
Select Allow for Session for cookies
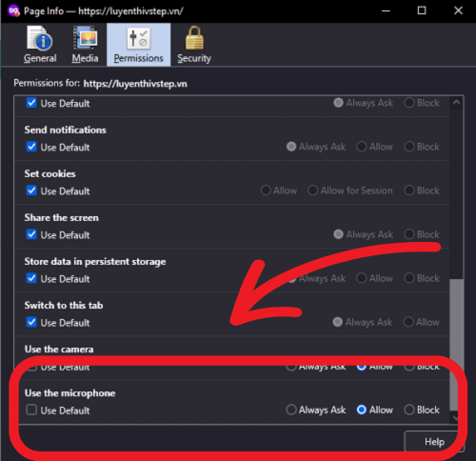pyautogui.click(x=312, y=190)
